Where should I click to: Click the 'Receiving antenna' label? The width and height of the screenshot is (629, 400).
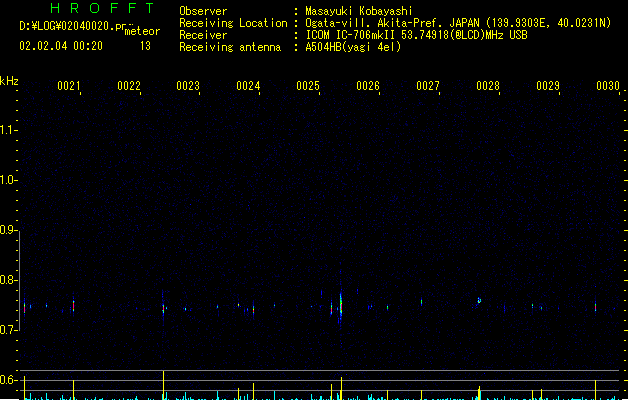[230, 47]
